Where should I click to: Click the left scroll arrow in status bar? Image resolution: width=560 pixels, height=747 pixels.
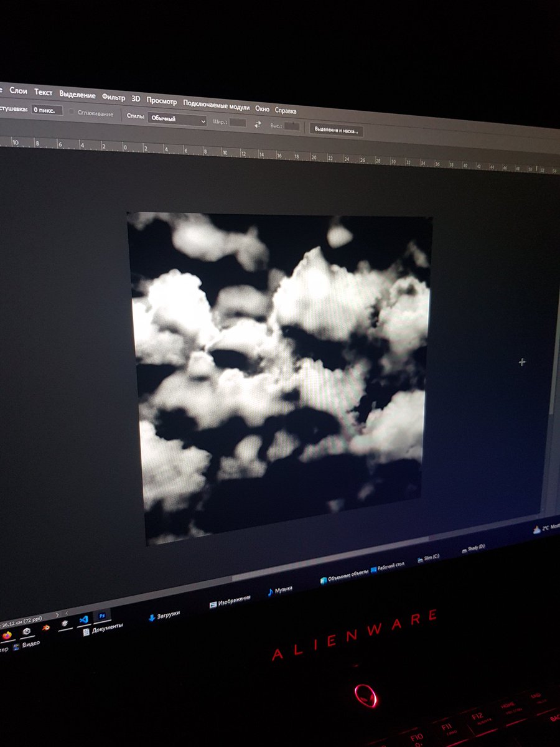[67, 613]
